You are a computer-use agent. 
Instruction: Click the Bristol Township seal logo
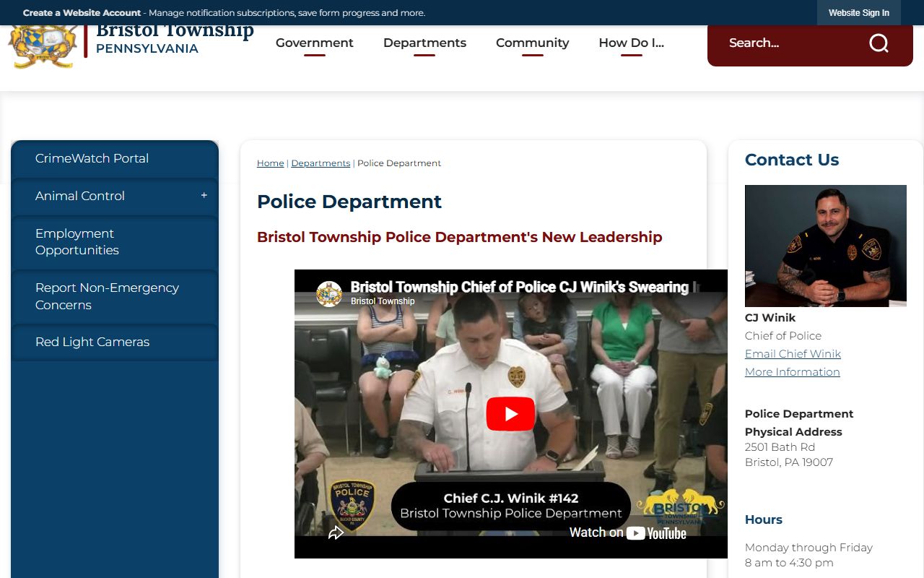point(43,46)
